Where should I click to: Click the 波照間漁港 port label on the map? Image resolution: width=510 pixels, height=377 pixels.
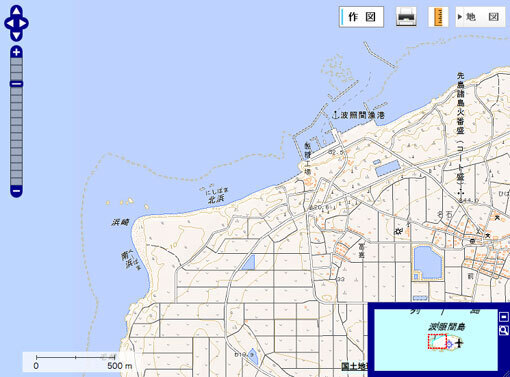pos(362,115)
